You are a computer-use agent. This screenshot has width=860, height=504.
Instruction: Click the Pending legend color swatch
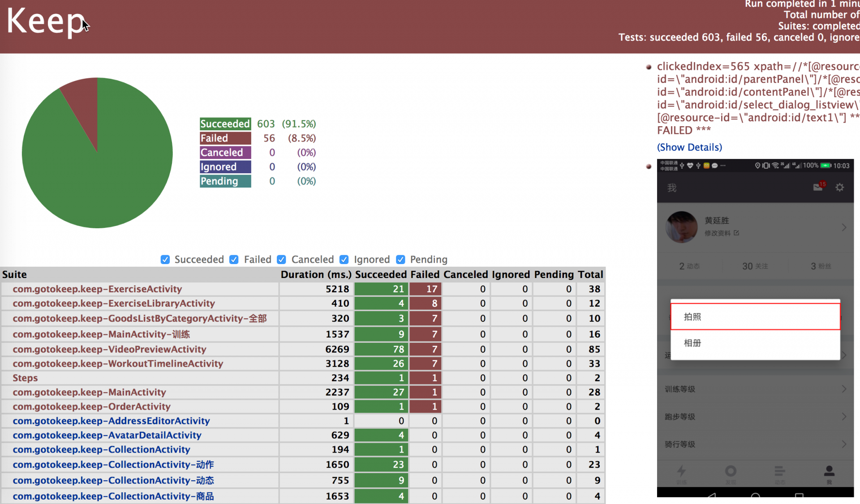pyautogui.click(x=225, y=181)
